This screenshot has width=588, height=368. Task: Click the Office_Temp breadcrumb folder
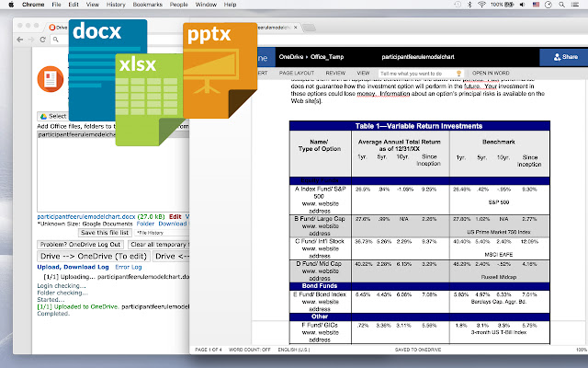point(327,57)
